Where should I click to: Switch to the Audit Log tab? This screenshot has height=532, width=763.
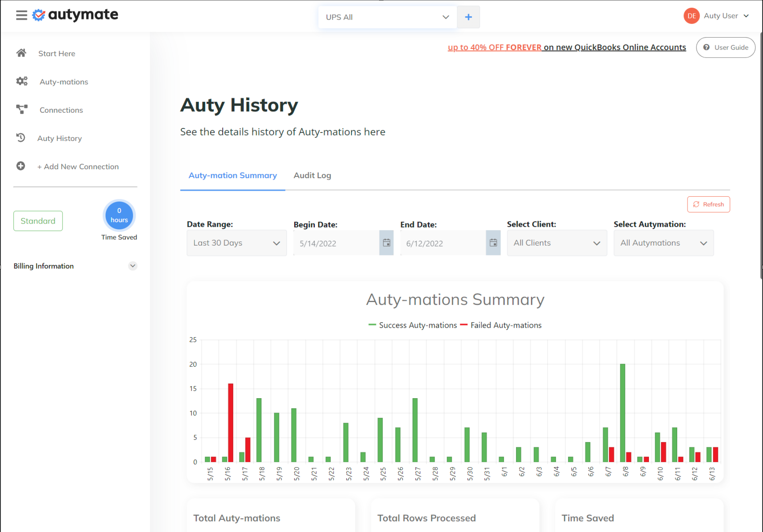point(312,176)
